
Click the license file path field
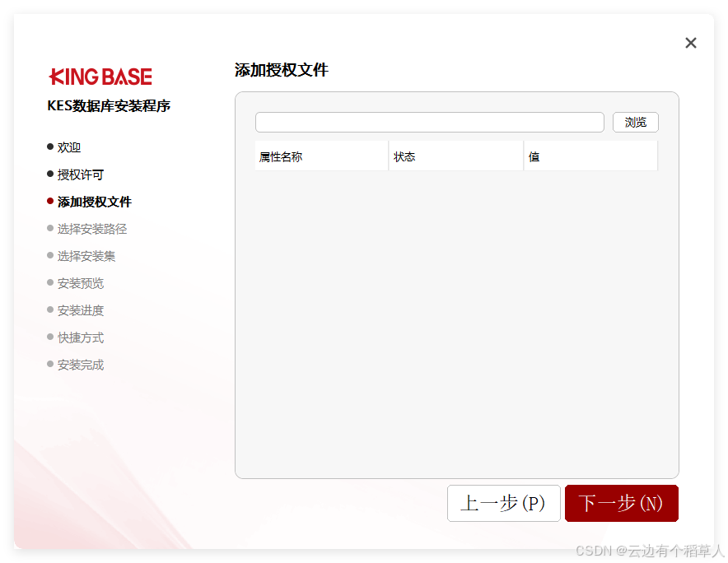[x=429, y=122]
